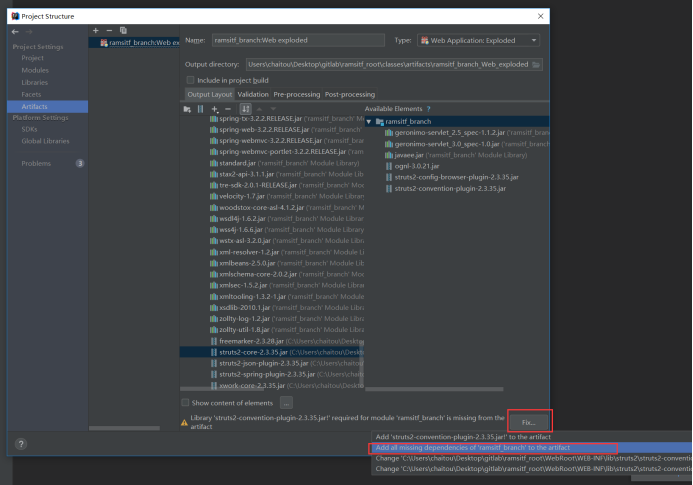Open Facets settings page
Image resolution: width=693 pixels, height=485 pixels.
31,94
